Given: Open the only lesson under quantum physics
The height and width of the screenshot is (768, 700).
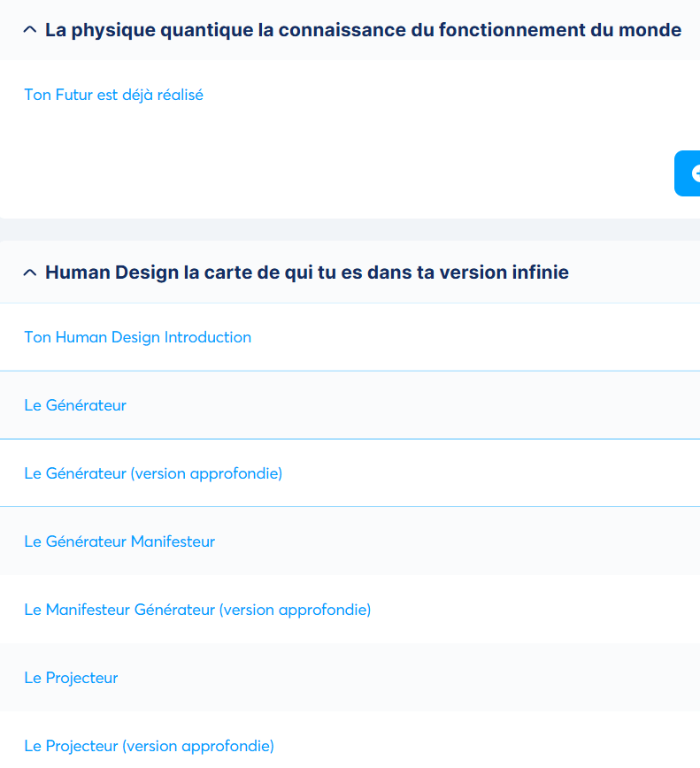Looking at the screenshot, I should 114,95.
